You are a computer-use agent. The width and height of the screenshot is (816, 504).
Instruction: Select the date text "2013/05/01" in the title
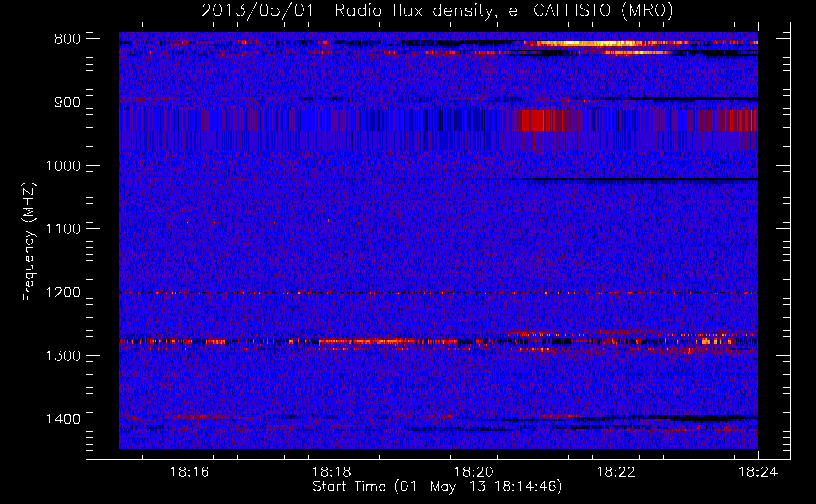(x=258, y=10)
